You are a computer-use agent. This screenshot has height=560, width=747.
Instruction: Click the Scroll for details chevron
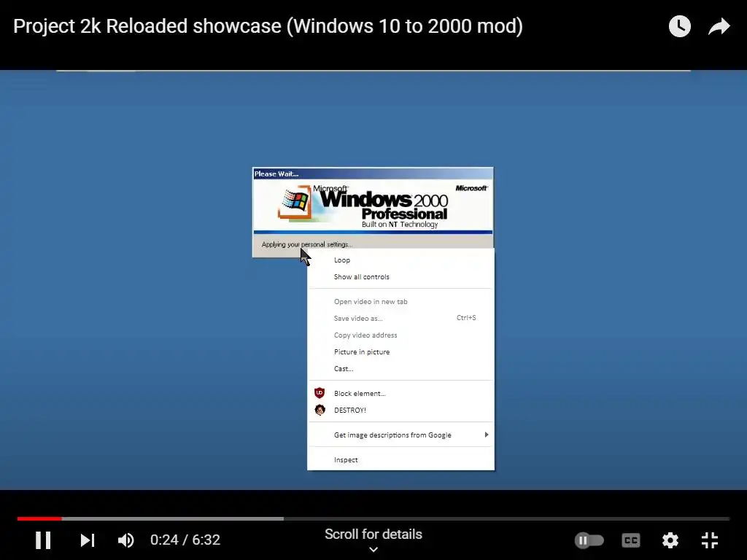tap(373, 550)
